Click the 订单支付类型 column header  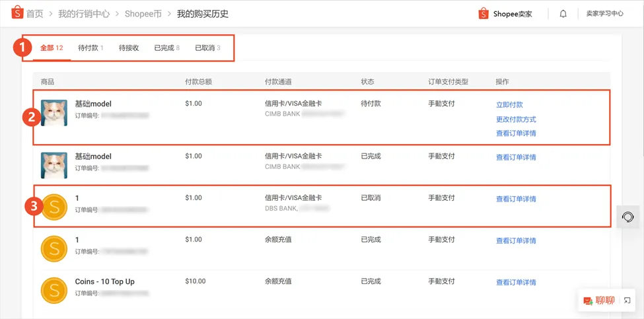pos(448,82)
